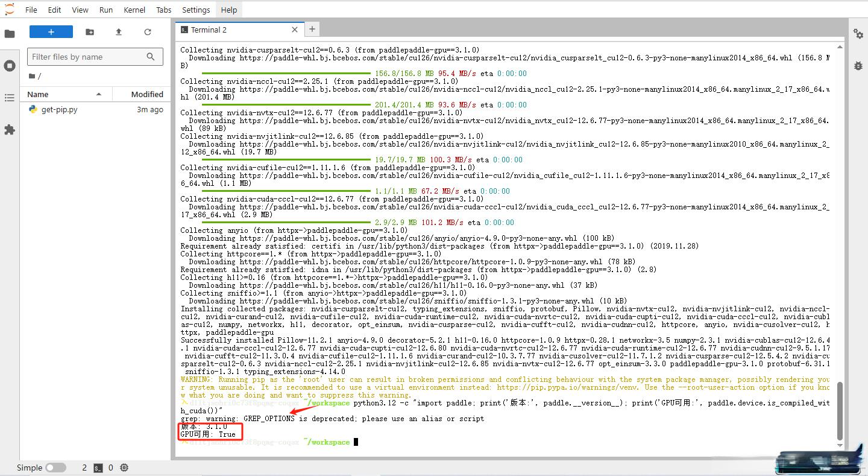Click the Upload Files icon
Image resolution: width=868 pixels, height=476 pixels.
tap(119, 32)
